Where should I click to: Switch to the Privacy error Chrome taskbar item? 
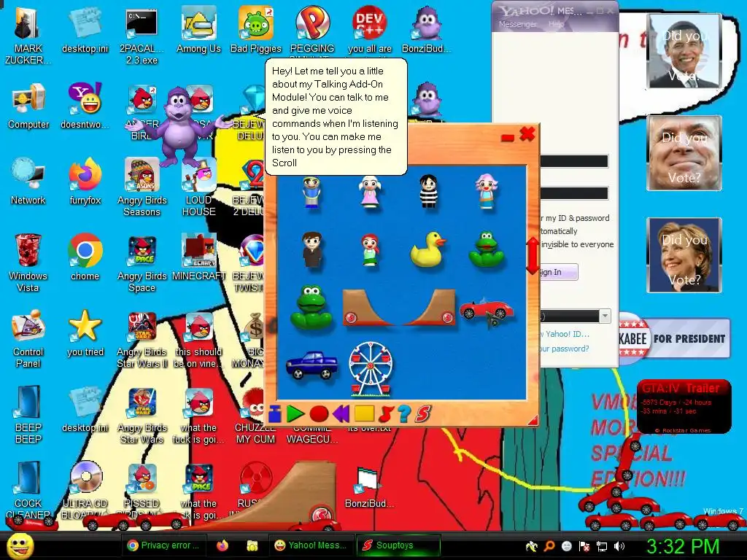pos(163,545)
